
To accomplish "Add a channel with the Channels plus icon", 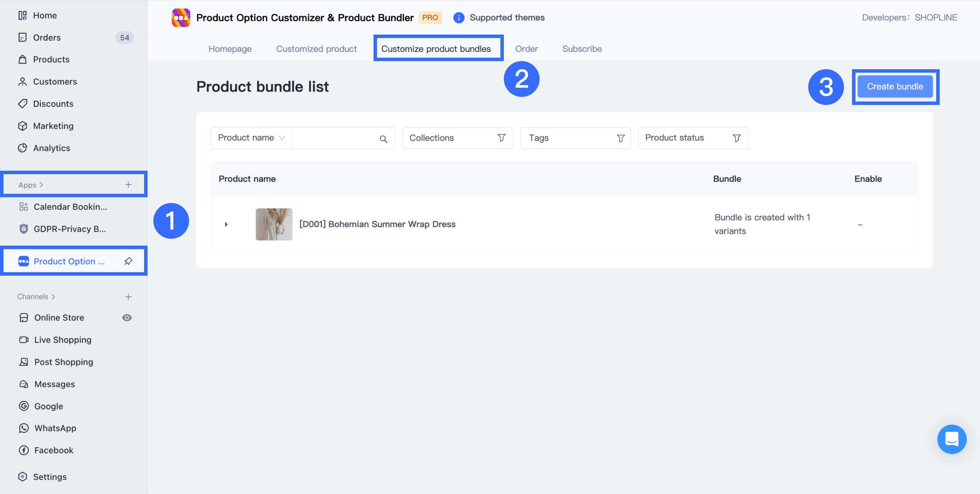I will click(128, 297).
